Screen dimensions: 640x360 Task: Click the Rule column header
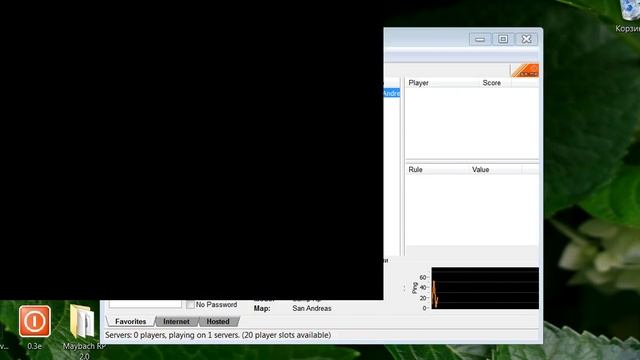click(437, 169)
